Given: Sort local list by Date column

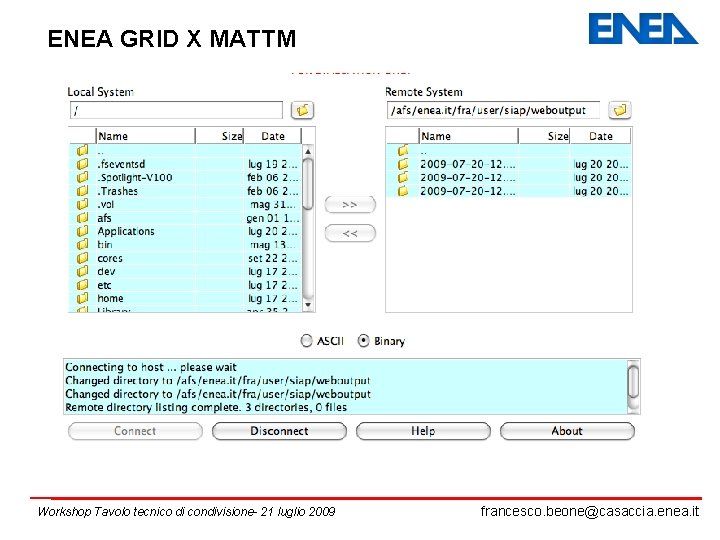Looking at the screenshot, I should pos(273,136).
